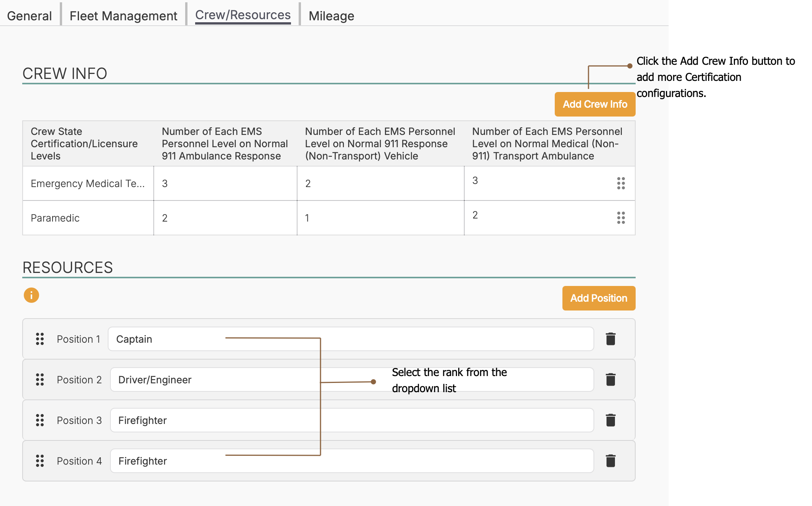Open the Mileage tab
The height and width of the screenshot is (506, 812).
(x=331, y=16)
